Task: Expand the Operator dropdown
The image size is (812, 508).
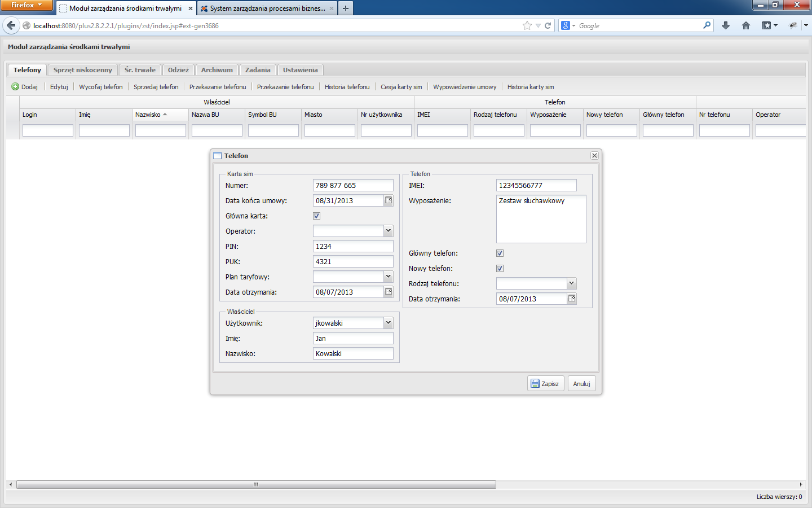Action: 388,231
